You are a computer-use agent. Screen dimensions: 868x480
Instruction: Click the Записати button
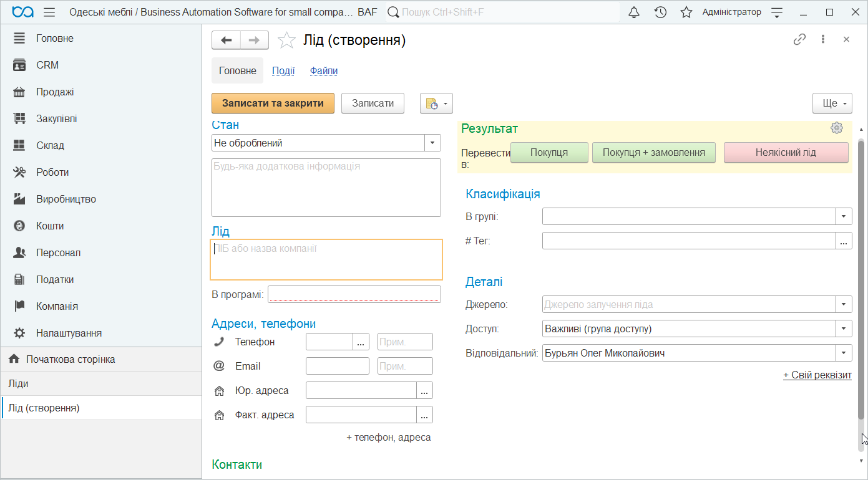(x=373, y=103)
